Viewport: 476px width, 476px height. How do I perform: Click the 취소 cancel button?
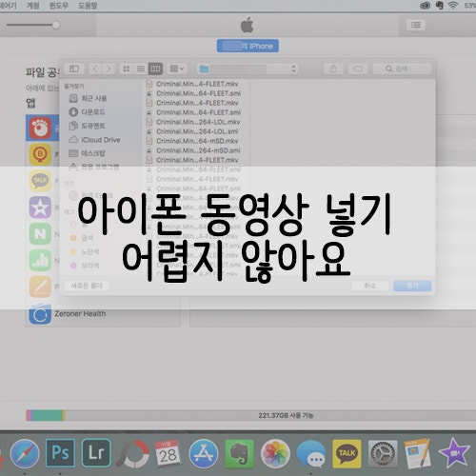370,286
